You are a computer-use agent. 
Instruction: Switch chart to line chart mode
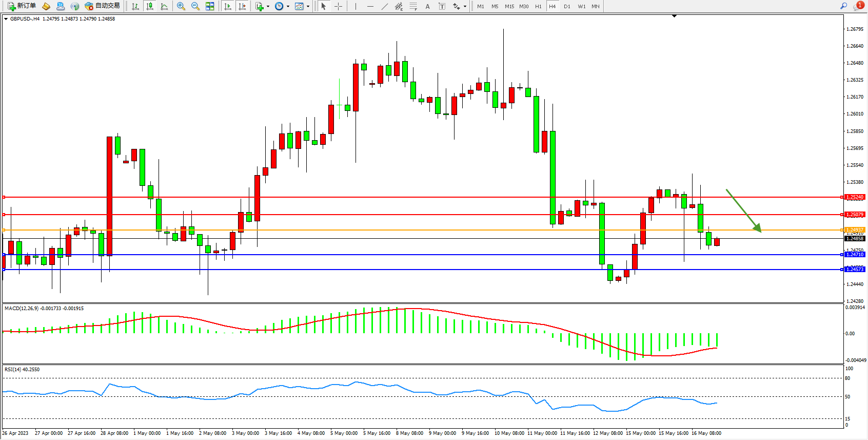pyautogui.click(x=164, y=6)
